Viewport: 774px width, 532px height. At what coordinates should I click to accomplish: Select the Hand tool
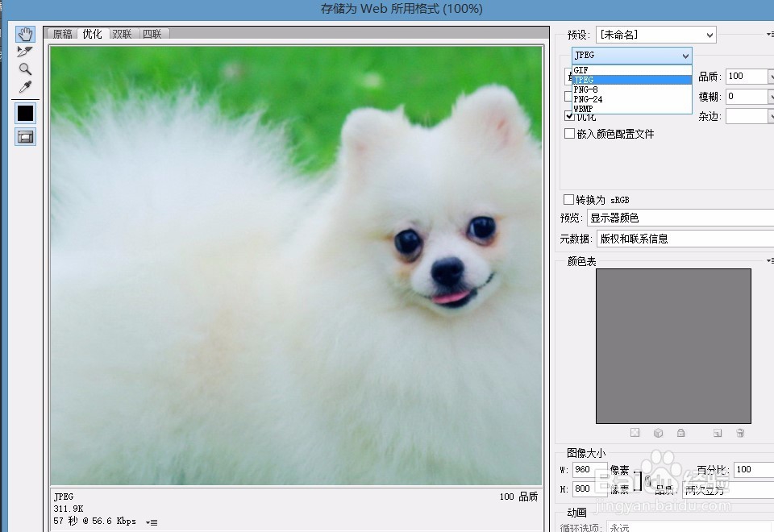tap(25, 34)
